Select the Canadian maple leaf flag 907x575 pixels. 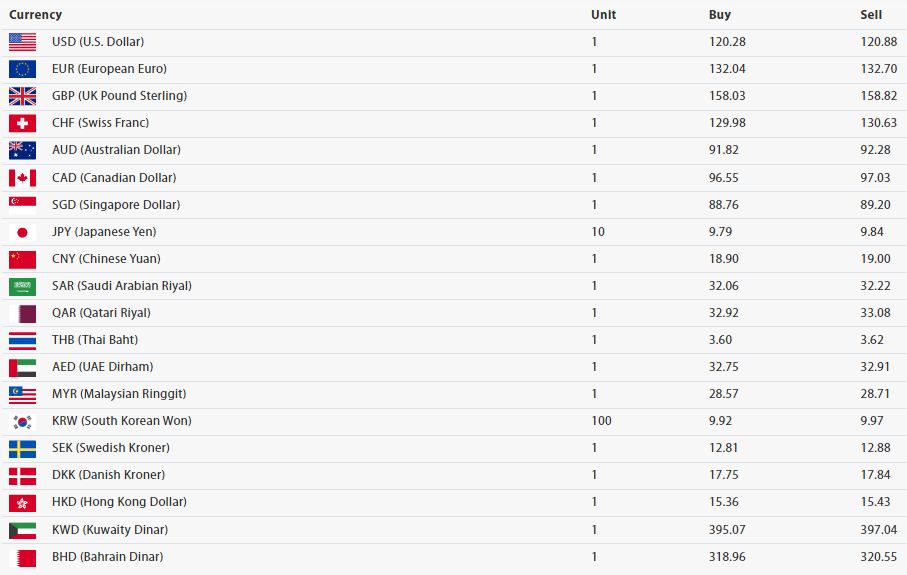(x=23, y=178)
